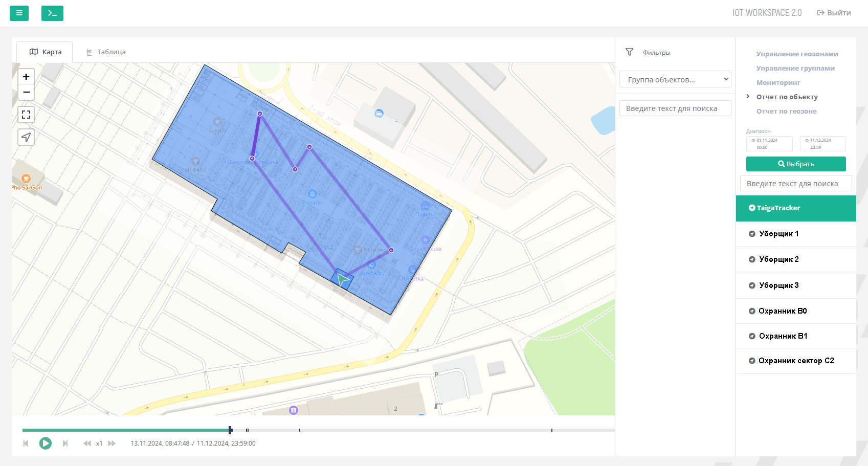Viewport: 868px width, 466px height.
Task: Switch to the Карта tab
Action: 46,52
